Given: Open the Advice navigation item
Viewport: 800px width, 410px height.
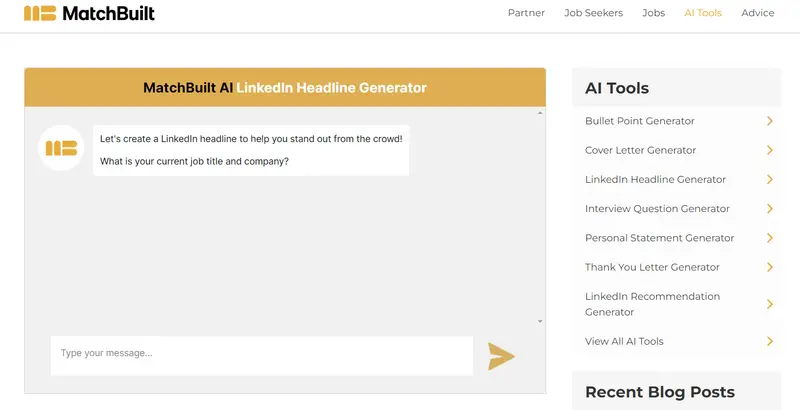Looking at the screenshot, I should [758, 14].
